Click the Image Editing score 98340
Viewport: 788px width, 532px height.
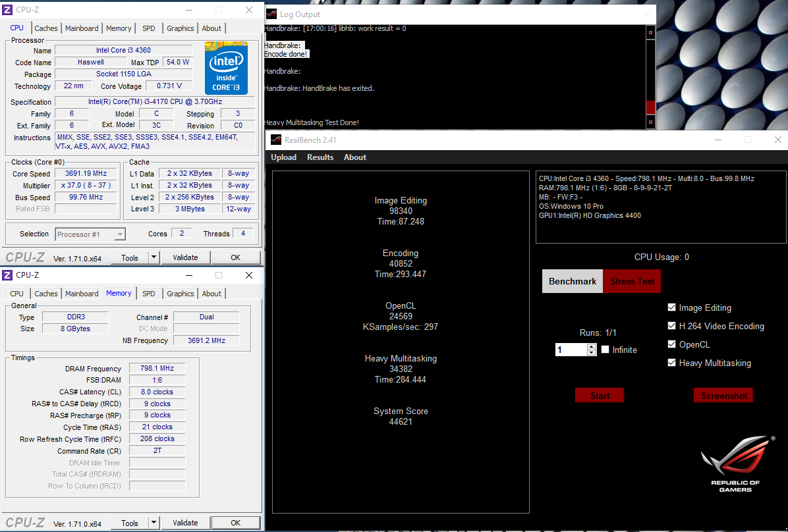(401, 211)
